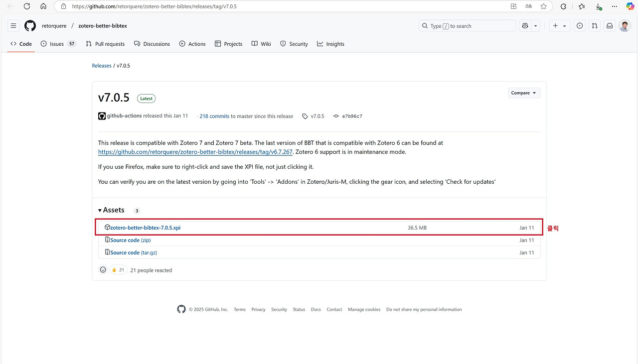638x364 pixels.
Task: Click the browser address bar URL
Action: click(x=155, y=6)
